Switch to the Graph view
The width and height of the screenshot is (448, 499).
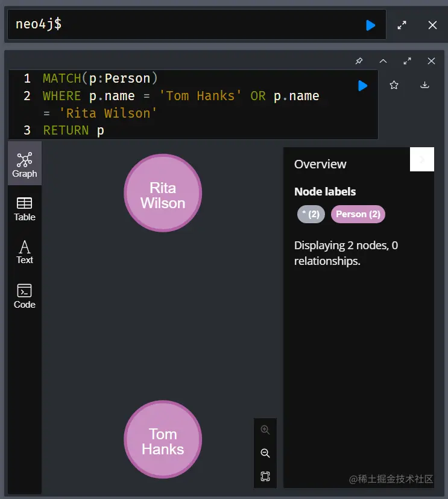tap(25, 165)
